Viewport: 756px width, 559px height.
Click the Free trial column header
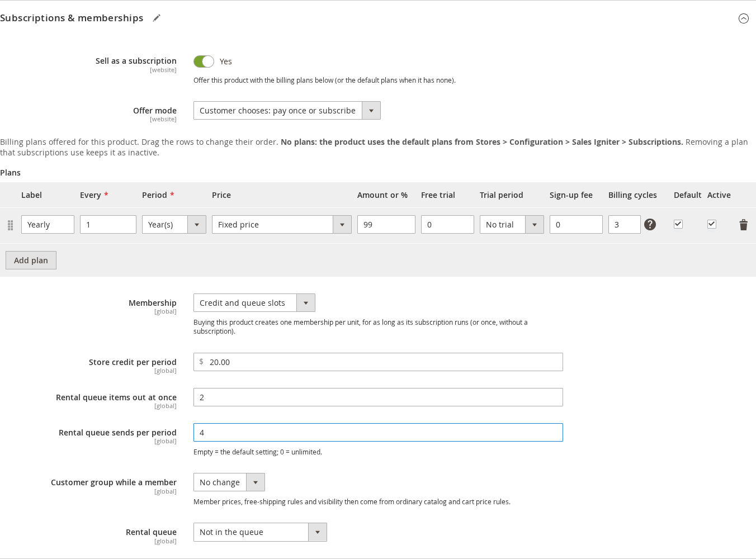(438, 195)
